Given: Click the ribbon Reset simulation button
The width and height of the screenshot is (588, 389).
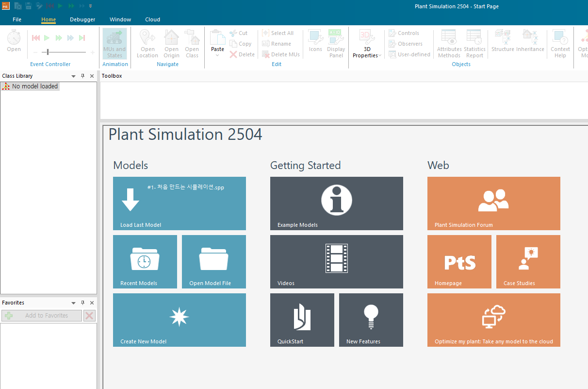Looking at the screenshot, I should point(36,38).
